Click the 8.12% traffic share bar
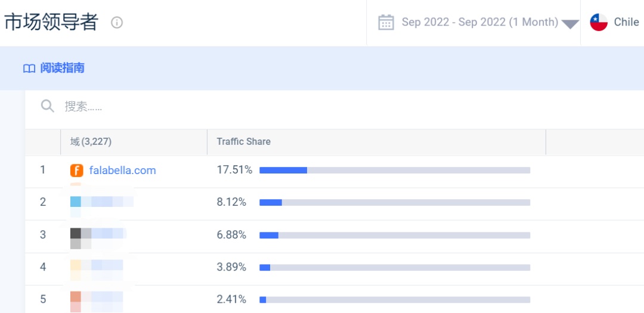The image size is (644, 313). pyautogui.click(x=395, y=203)
